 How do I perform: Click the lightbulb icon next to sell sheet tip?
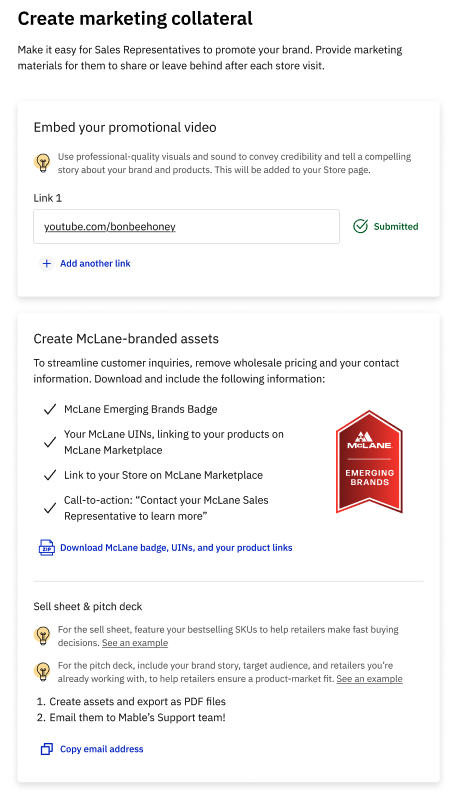coord(42,636)
